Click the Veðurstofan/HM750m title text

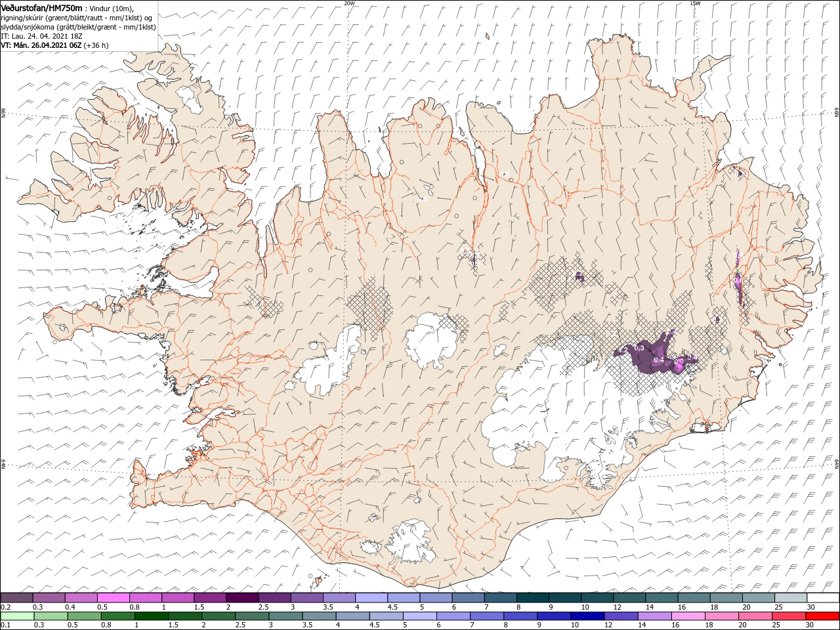42,7
